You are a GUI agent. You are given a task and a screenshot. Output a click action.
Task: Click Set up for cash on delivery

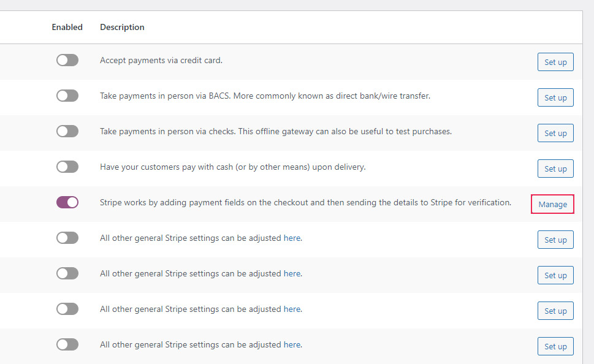point(555,169)
